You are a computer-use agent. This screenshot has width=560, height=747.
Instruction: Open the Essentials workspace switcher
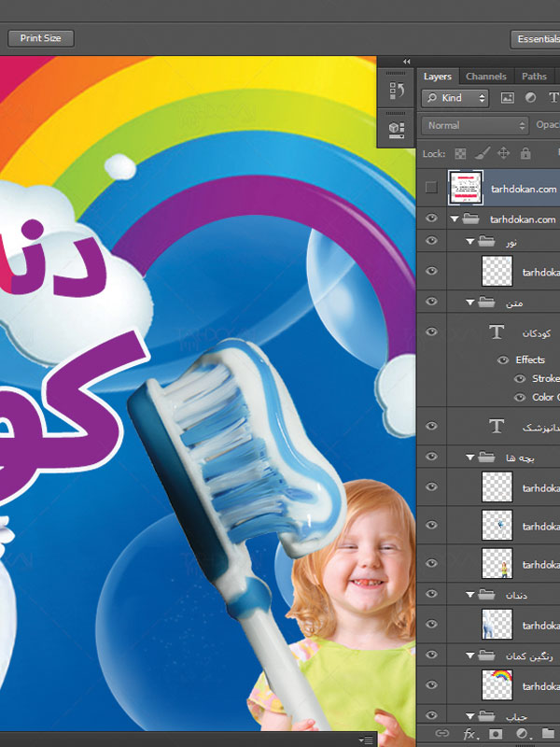click(x=536, y=39)
